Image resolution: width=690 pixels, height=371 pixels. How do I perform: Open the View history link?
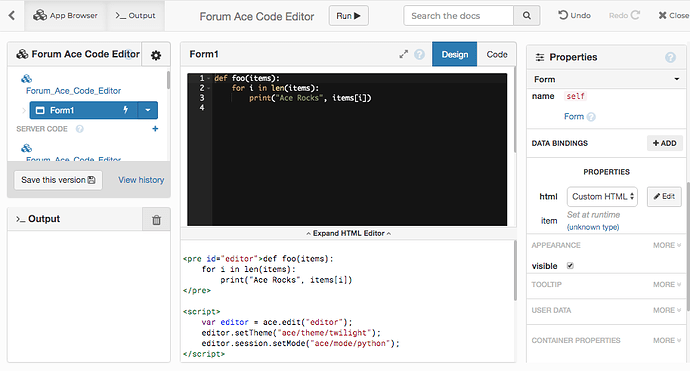[x=141, y=180]
